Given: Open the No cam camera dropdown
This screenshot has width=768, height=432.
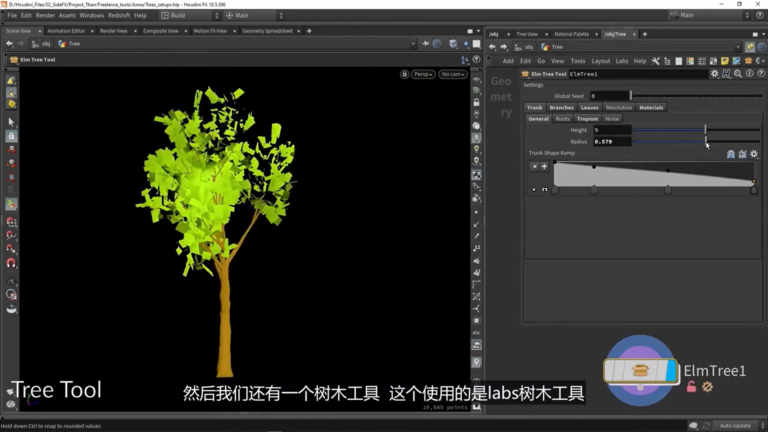Looking at the screenshot, I should [x=453, y=74].
